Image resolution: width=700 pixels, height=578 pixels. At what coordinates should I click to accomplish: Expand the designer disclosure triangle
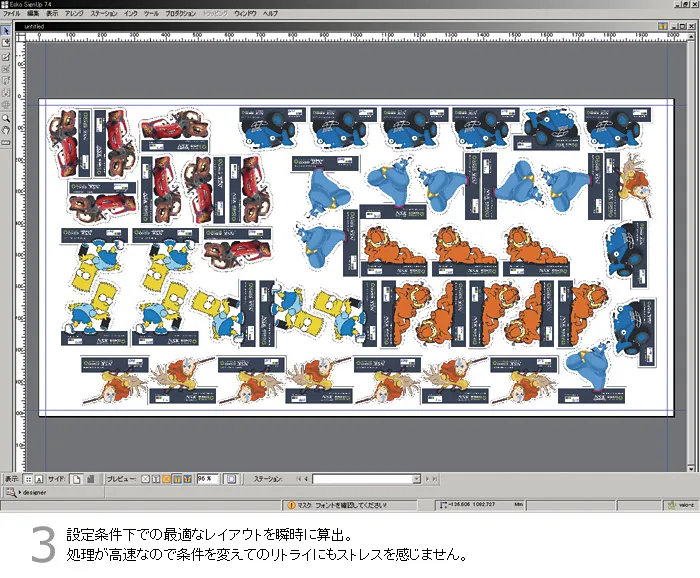[20, 492]
